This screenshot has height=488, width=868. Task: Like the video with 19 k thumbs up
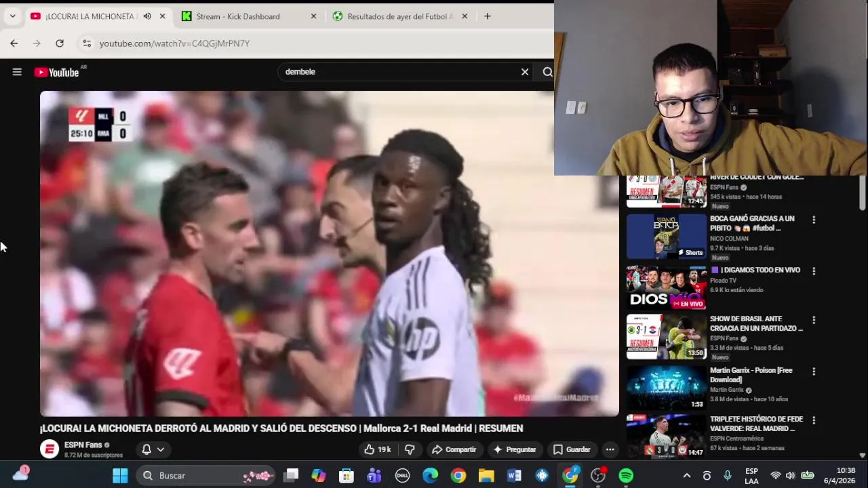click(x=377, y=449)
